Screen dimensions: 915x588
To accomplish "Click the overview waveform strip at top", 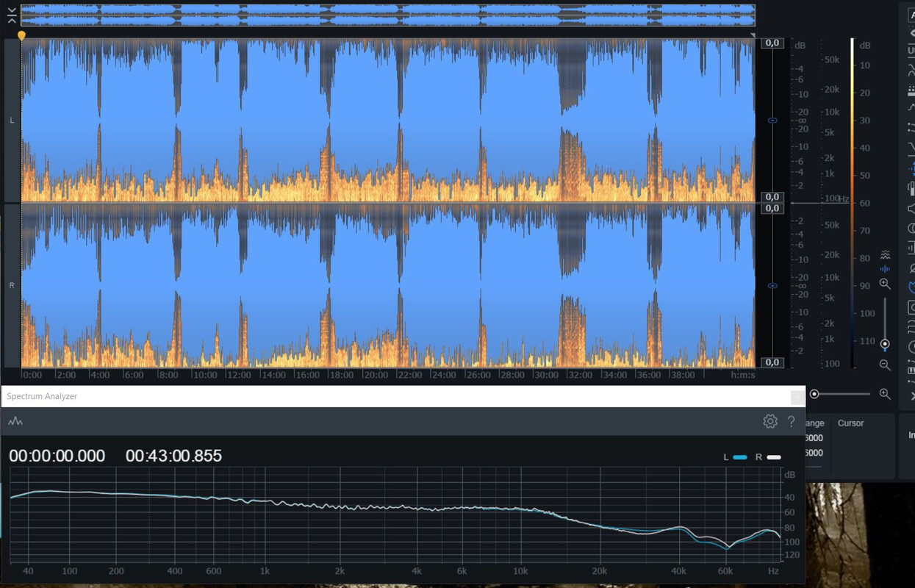I will click(387, 15).
